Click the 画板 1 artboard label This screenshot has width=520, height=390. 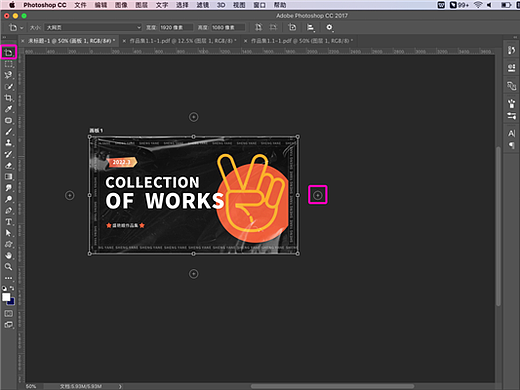(96, 131)
